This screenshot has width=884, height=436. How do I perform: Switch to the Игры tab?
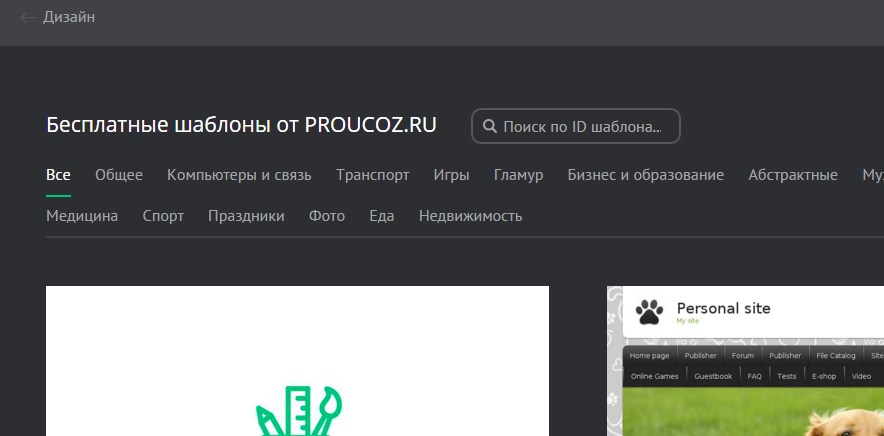pyautogui.click(x=451, y=175)
